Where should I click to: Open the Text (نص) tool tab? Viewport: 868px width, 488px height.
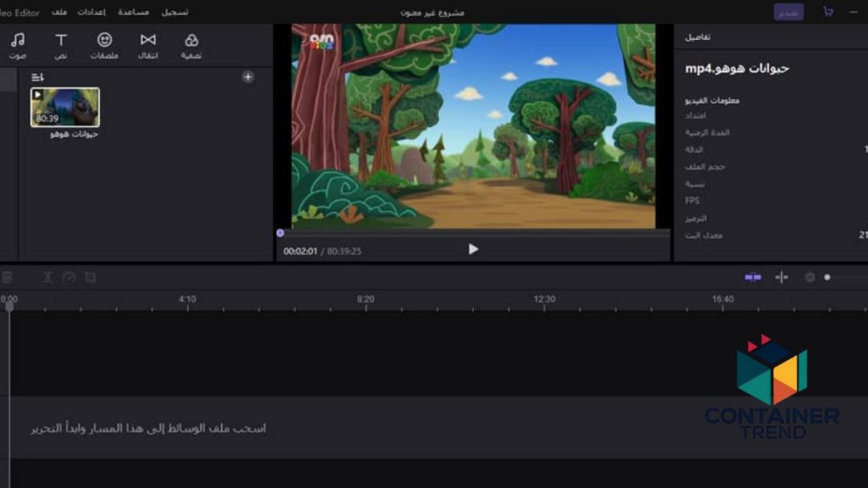coord(61,46)
